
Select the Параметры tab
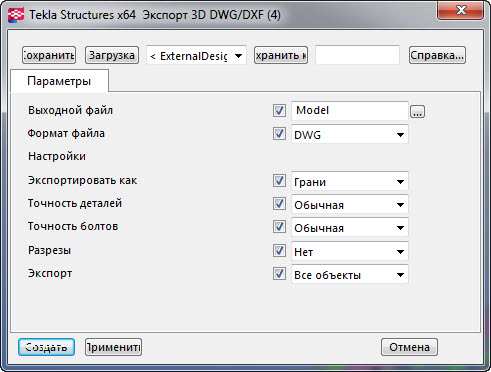[59, 81]
